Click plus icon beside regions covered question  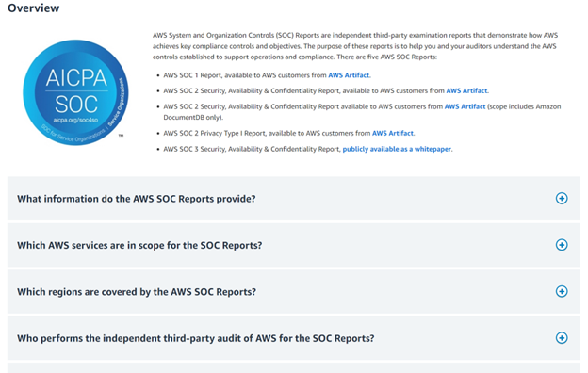pyautogui.click(x=562, y=291)
